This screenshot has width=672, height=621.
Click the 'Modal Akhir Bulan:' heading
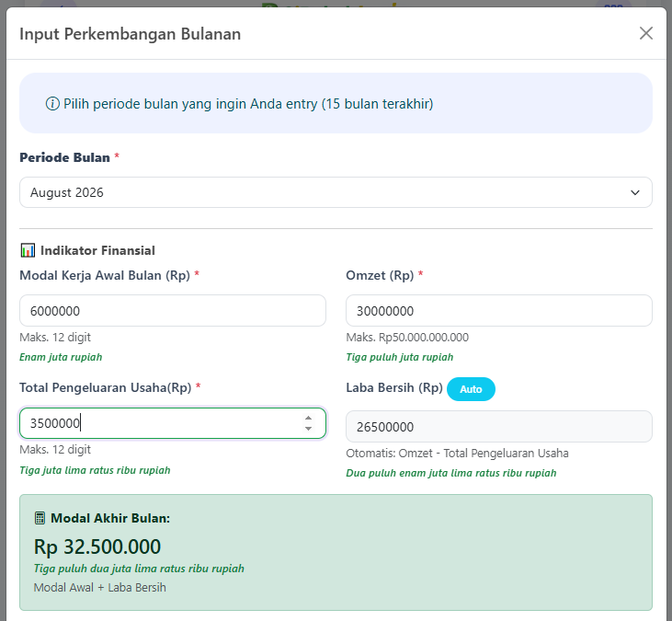[110, 518]
